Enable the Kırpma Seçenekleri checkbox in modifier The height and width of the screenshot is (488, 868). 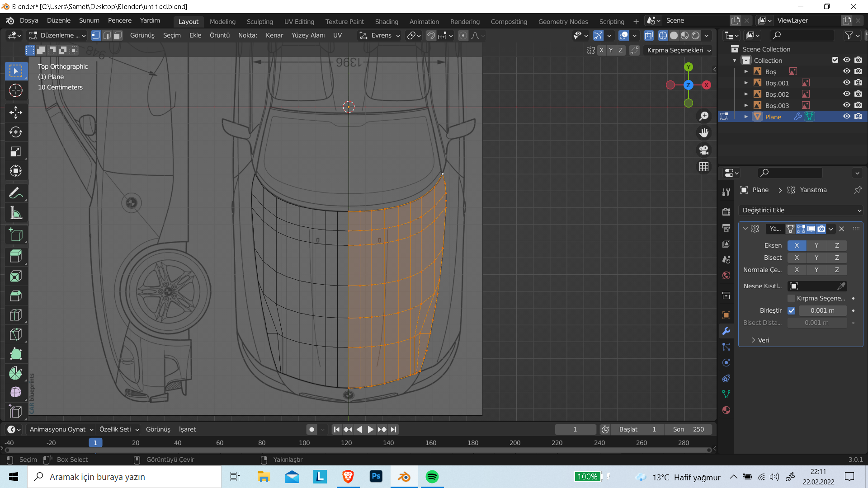click(x=791, y=298)
